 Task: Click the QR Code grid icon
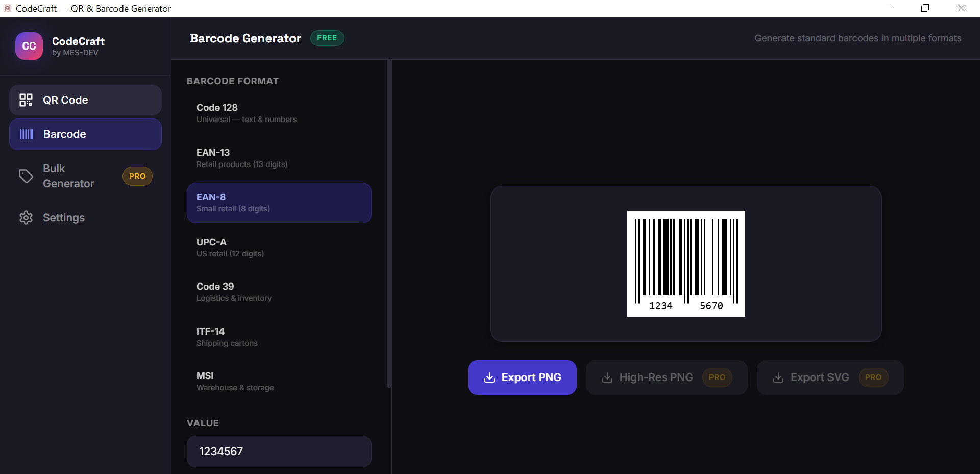click(x=26, y=100)
